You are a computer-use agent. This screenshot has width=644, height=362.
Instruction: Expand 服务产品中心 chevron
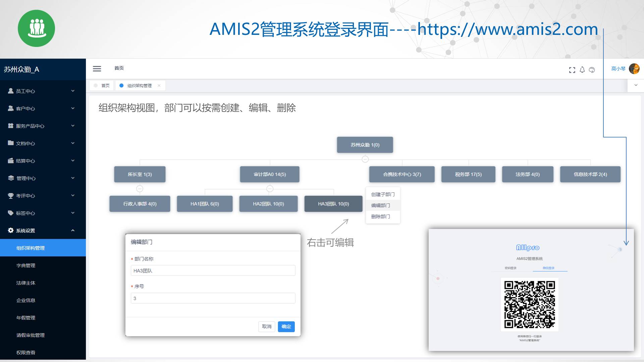click(x=73, y=126)
